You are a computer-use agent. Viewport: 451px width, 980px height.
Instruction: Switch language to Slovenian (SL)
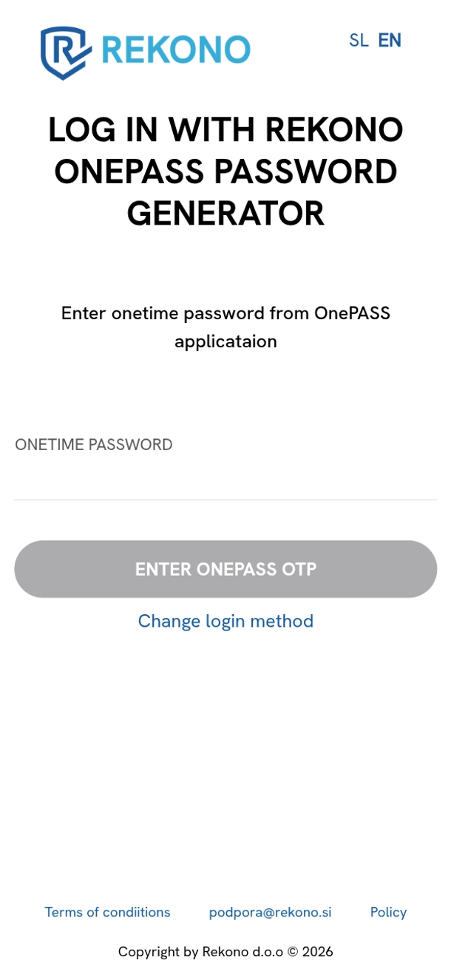pyautogui.click(x=359, y=41)
